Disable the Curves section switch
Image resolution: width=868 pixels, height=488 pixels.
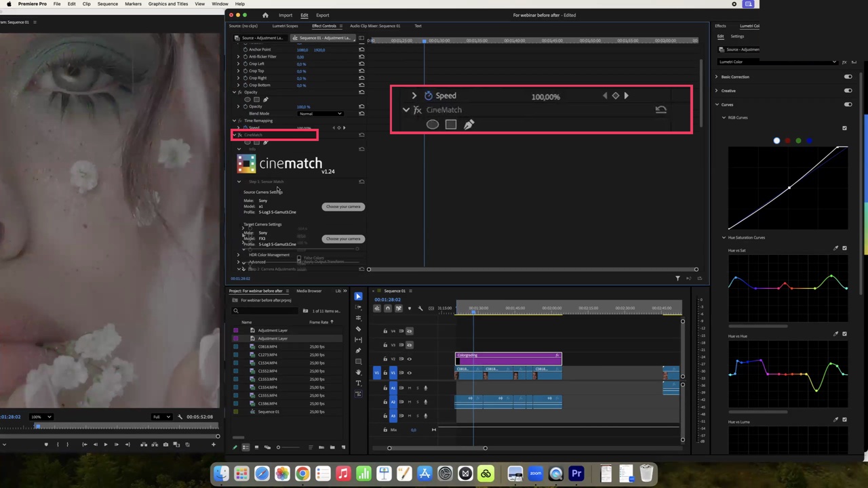(x=848, y=104)
